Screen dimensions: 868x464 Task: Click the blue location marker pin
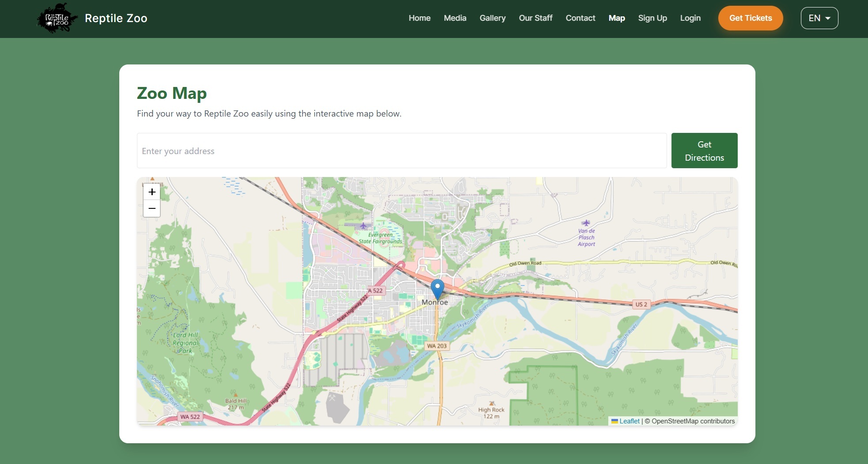coord(437,289)
